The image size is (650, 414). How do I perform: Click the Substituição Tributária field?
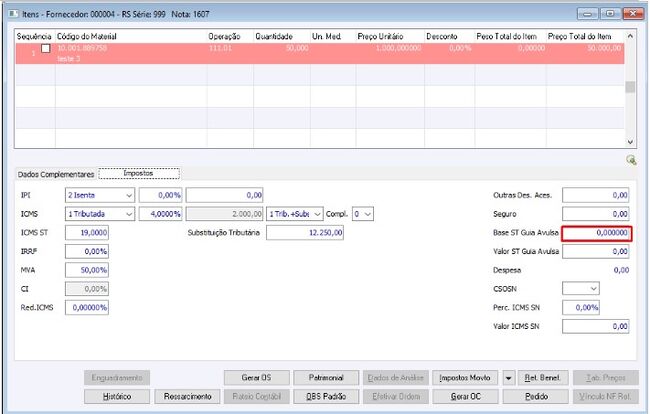click(305, 232)
